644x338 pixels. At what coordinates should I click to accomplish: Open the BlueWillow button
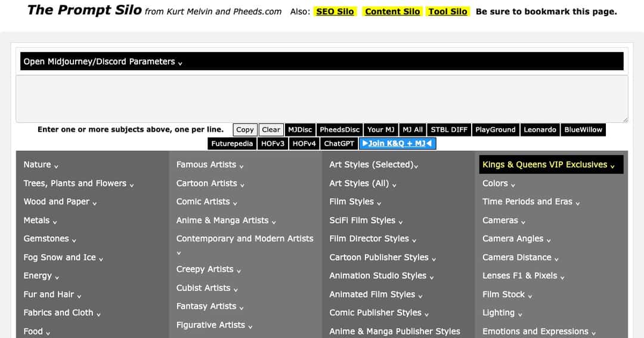pyautogui.click(x=583, y=130)
